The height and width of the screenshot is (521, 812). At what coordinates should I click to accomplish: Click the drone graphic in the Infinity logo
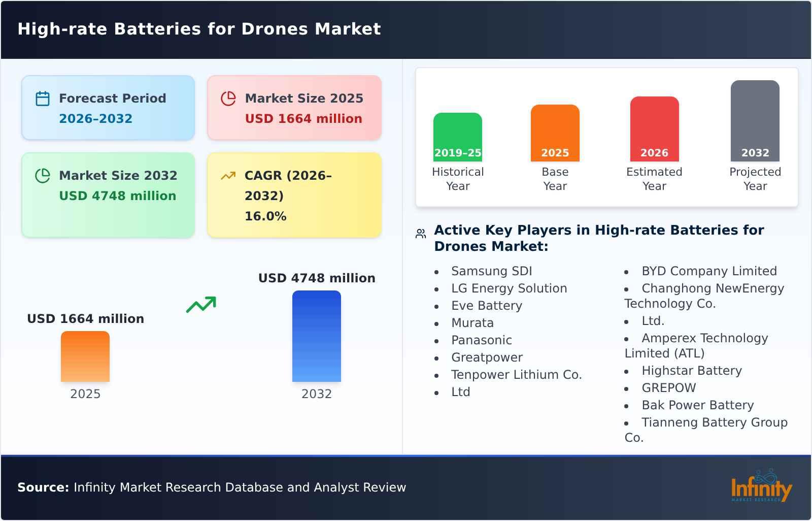click(766, 477)
